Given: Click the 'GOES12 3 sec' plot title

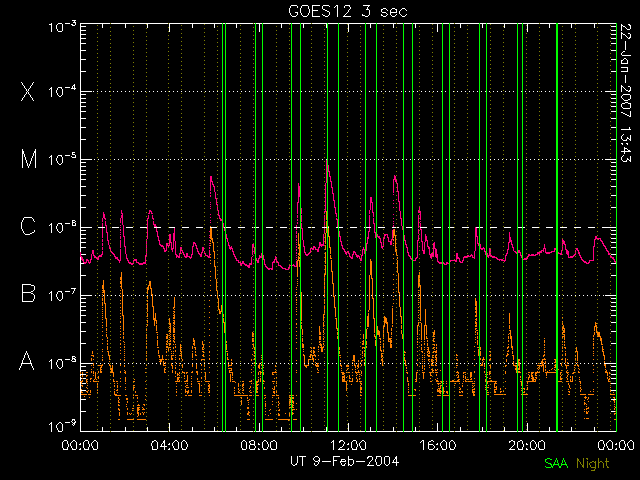Looking at the screenshot, I should pos(348,11).
